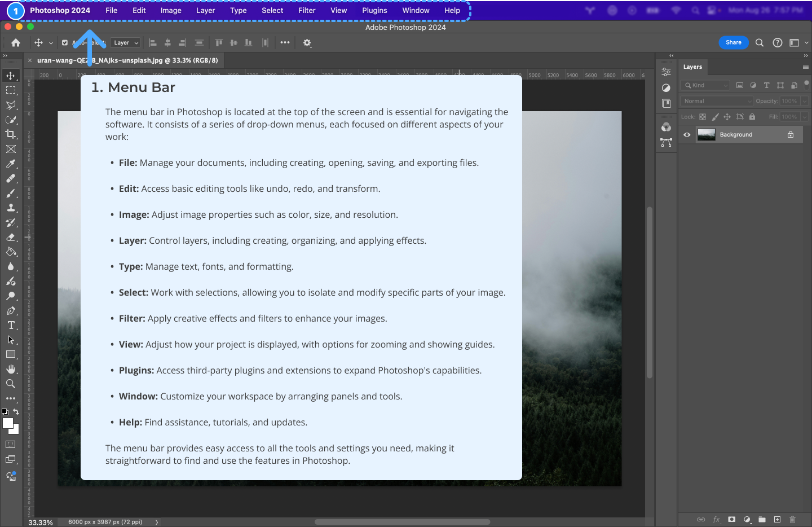Hide the Background layer eye icon
Viewport: 812px width, 527px height.
pos(687,134)
